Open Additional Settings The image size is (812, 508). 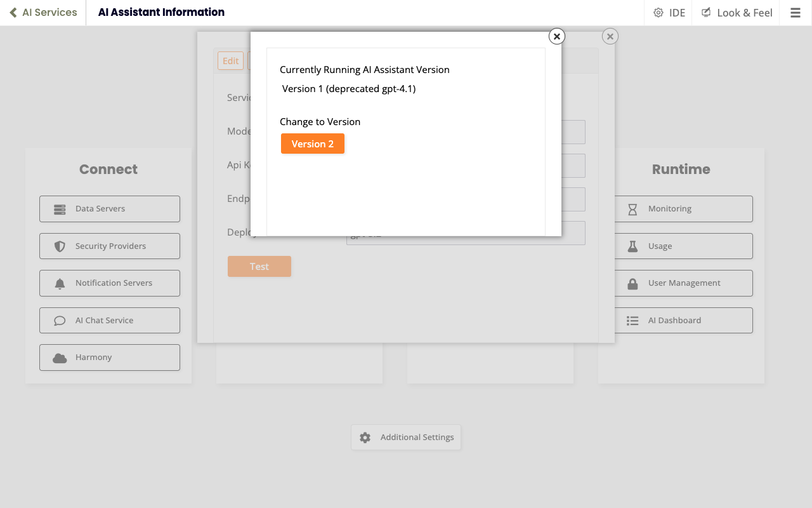pyautogui.click(x=406, y=438)
